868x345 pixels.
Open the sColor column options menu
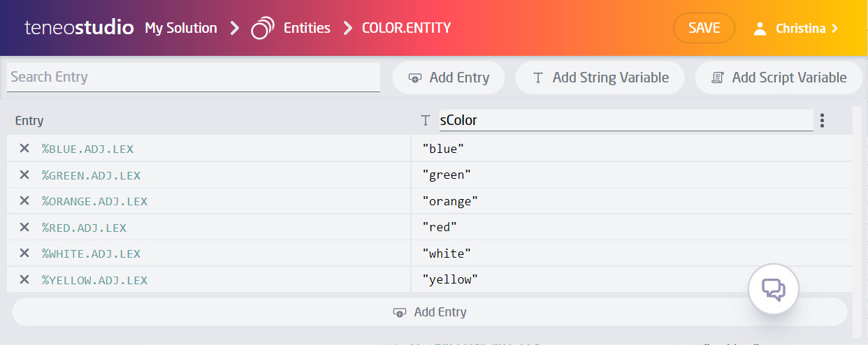pyautogui.click(x=822, y=121)
